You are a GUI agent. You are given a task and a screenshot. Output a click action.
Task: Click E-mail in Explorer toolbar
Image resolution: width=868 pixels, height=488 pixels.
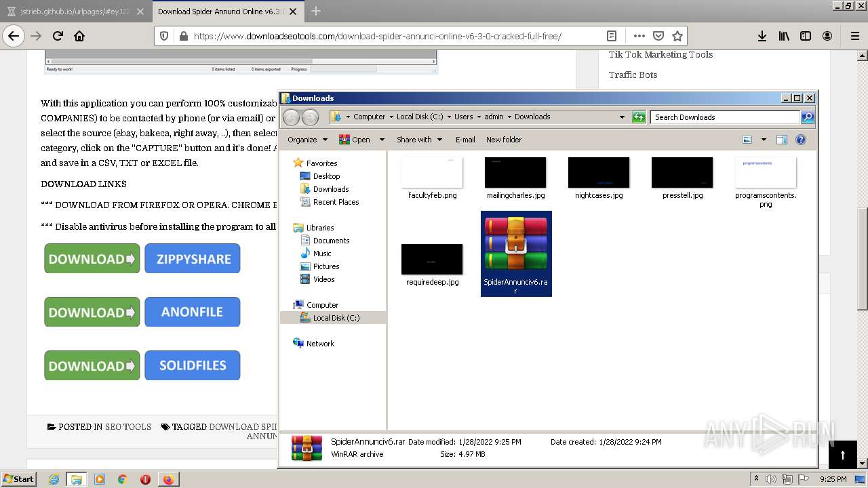point(465,140)
